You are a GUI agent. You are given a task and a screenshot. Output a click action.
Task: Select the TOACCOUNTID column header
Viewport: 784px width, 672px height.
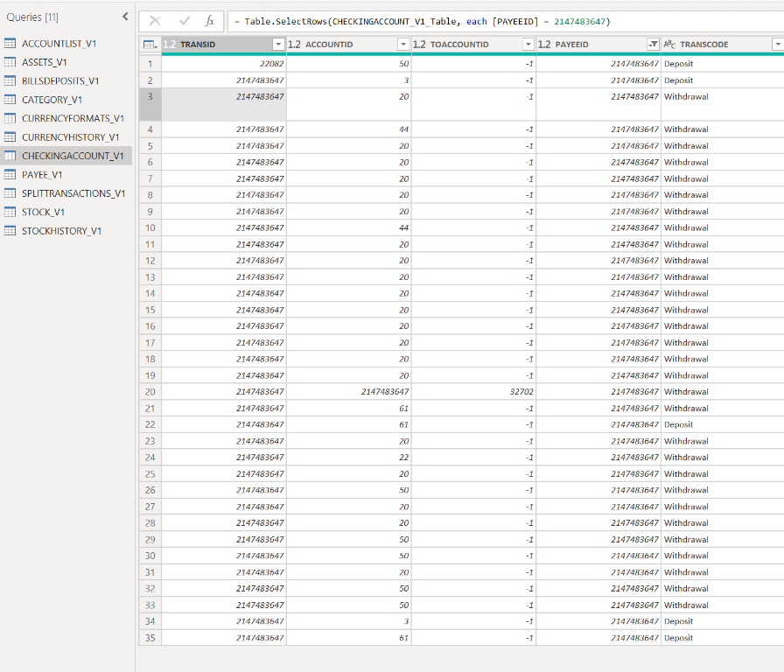pyautogui.click(x=473, y=45)
